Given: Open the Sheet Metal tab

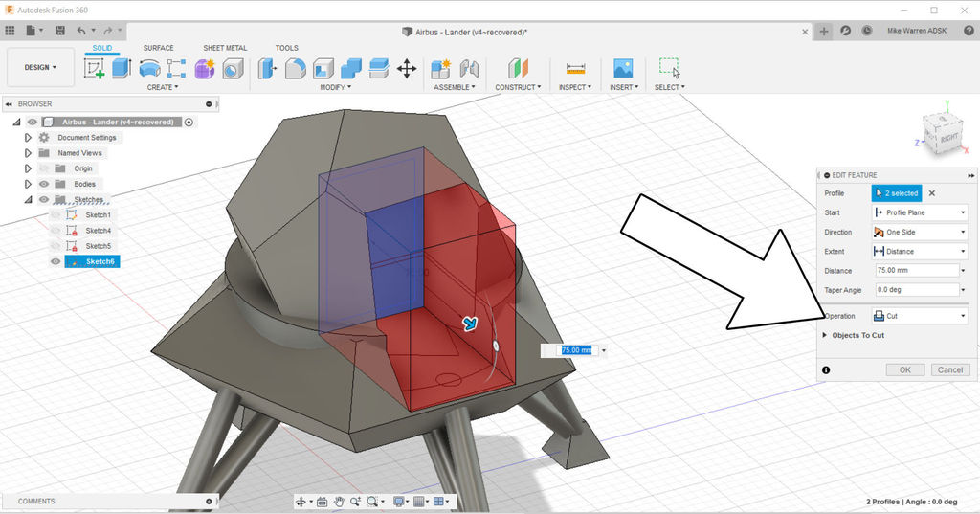Looking at the screenshot, I should [x=225, y=48].
